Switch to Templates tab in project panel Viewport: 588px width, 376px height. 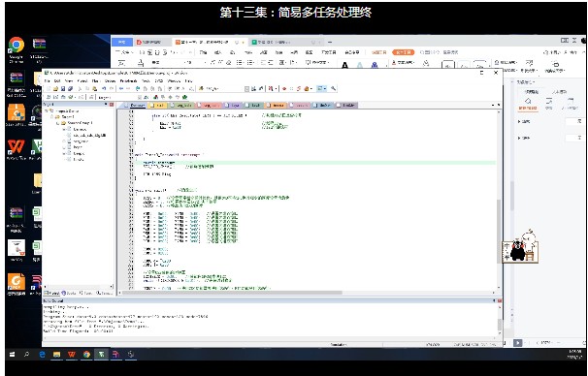pyautogui.click(x=104, y=293)
